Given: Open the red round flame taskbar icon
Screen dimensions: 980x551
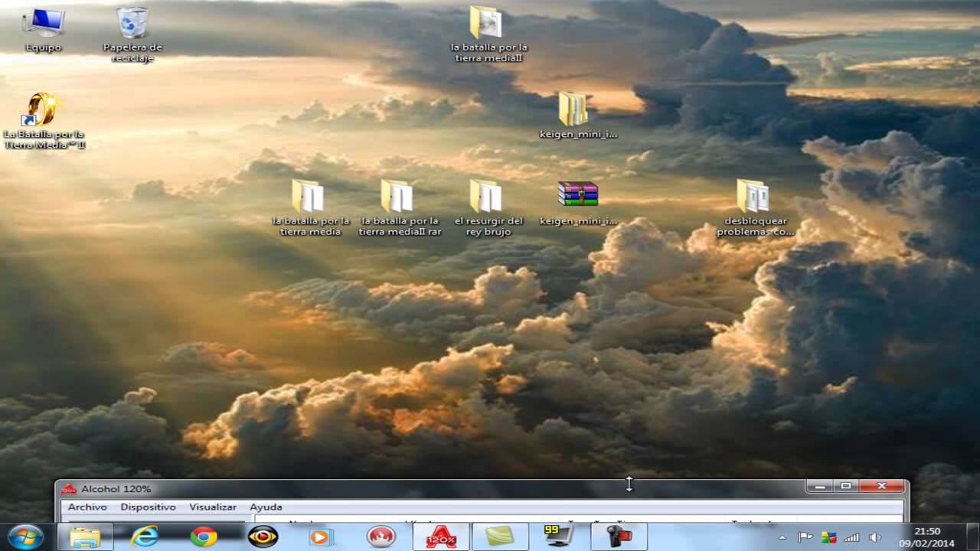Looking at the screenshot, I should click(x=381, y=536).
